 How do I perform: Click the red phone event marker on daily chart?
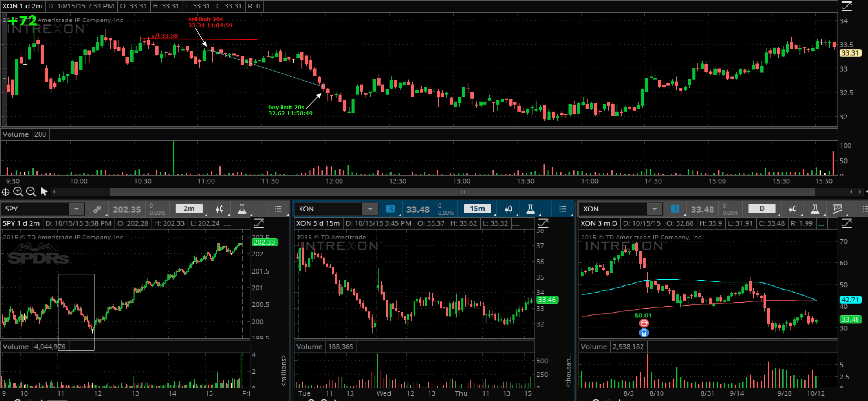[644, 323]
